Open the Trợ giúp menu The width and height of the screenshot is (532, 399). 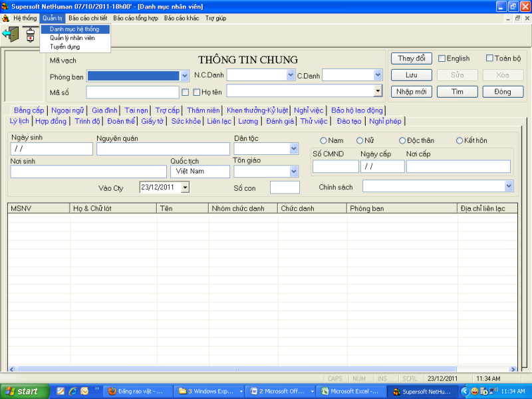215,19
